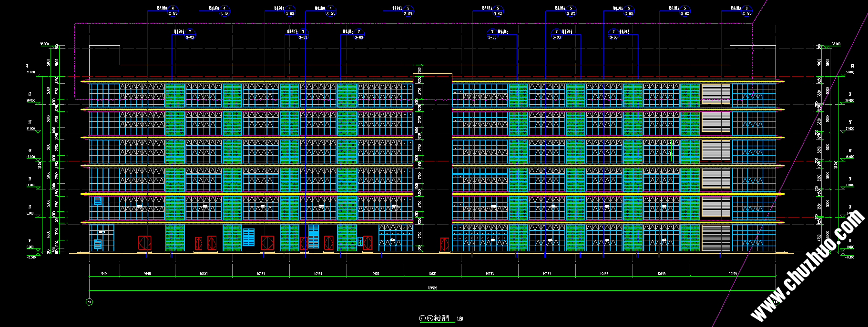
Task: Click the drawing title text 轴立面图
Action: click(441, 318)
